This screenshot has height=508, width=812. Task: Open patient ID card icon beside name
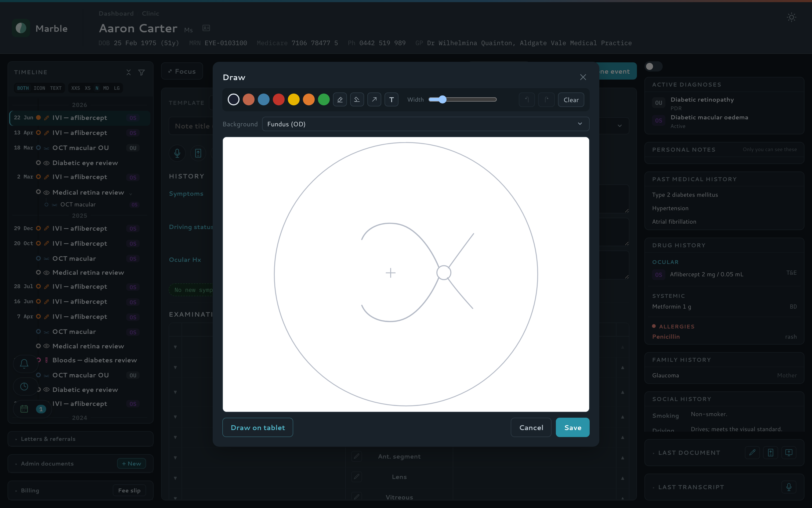206,28
